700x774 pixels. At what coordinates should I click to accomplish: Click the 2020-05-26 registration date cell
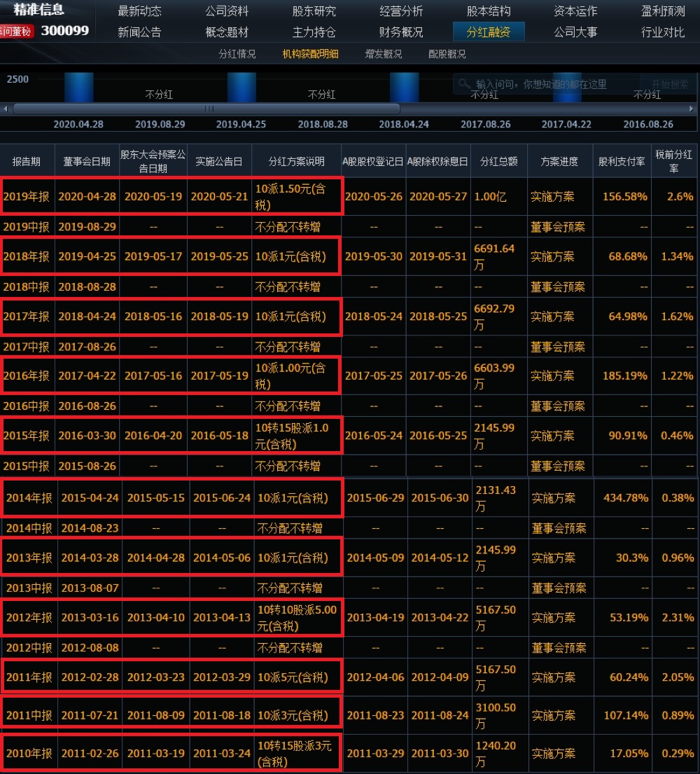tap(373, 196)
